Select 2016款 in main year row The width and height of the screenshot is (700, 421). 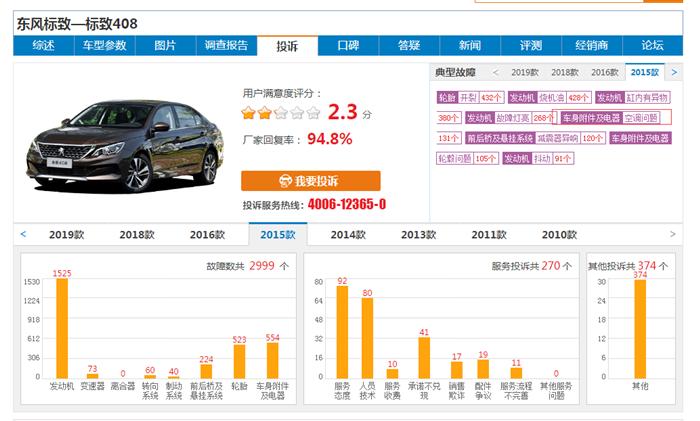pyautogui.click(x=208, y=235)
